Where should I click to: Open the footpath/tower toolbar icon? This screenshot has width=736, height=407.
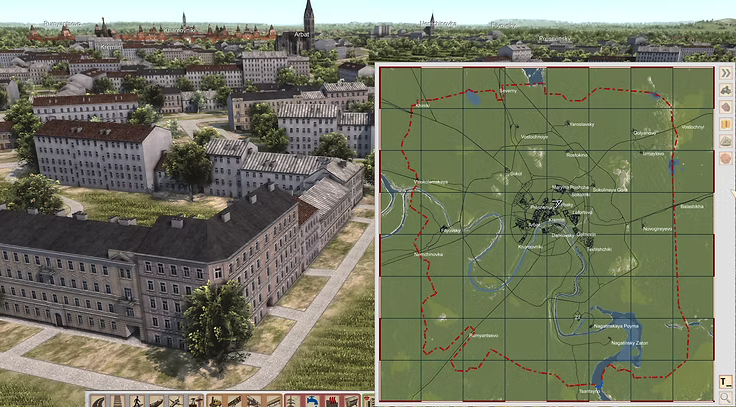click(x=117, y=401)
